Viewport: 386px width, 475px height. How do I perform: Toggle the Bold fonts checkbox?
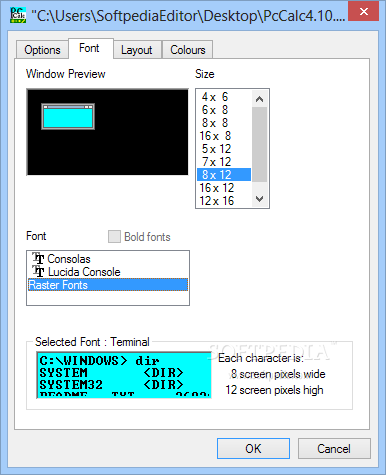(114, 237)
